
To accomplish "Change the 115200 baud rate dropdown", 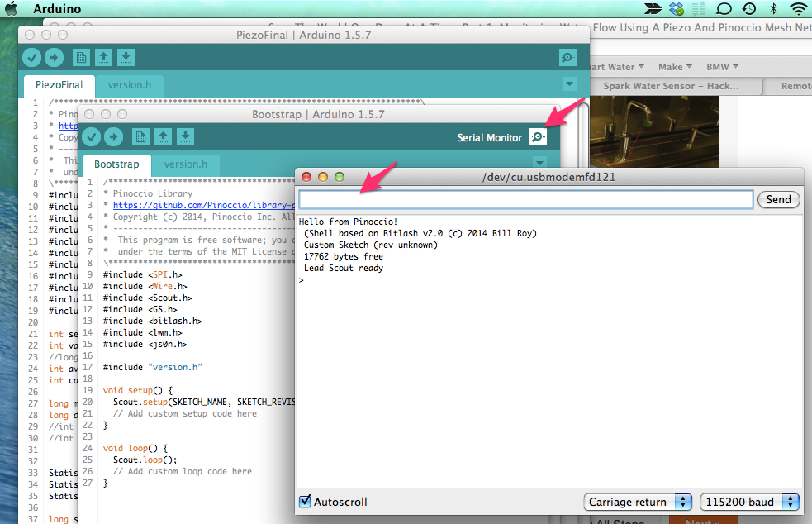I will [x=749, y=501].
